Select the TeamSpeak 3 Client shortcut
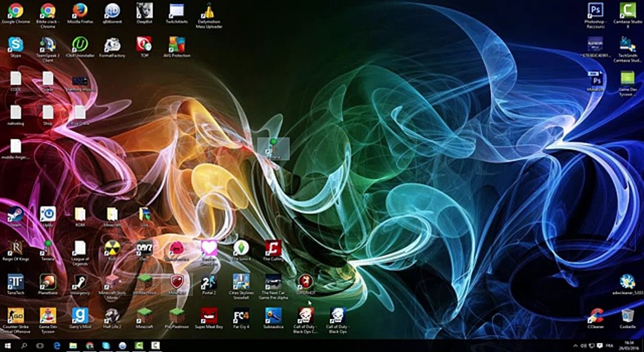The width and height of the screenshot is (644, 352). 47,50
